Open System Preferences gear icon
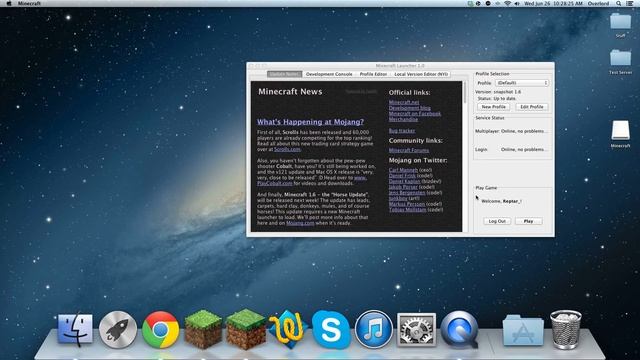Viewport: 640px width, 360px height. click(x=416, y=330)
